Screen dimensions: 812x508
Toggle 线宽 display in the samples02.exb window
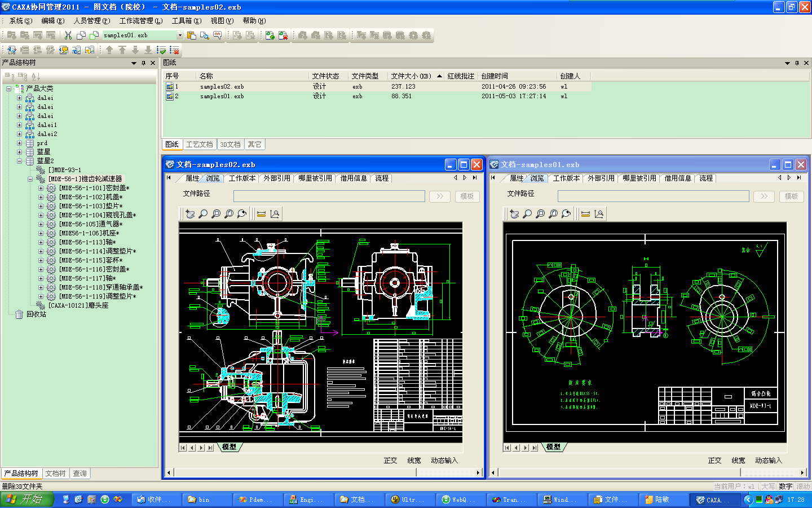[x=414, y=461]
